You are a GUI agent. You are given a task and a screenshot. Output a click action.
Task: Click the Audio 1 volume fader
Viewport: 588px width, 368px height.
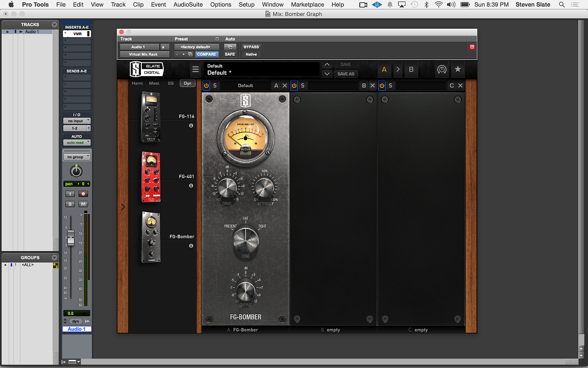(x=71, y=237)
